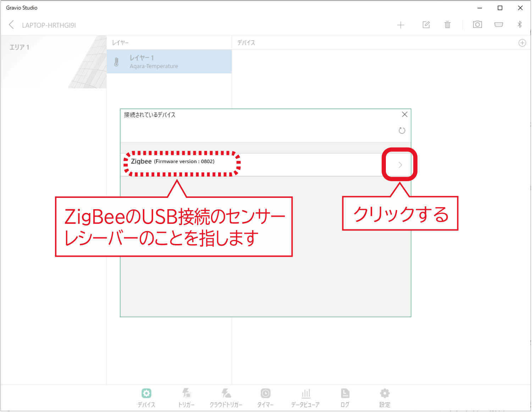Open the camera icon in top toolbar

477,24
